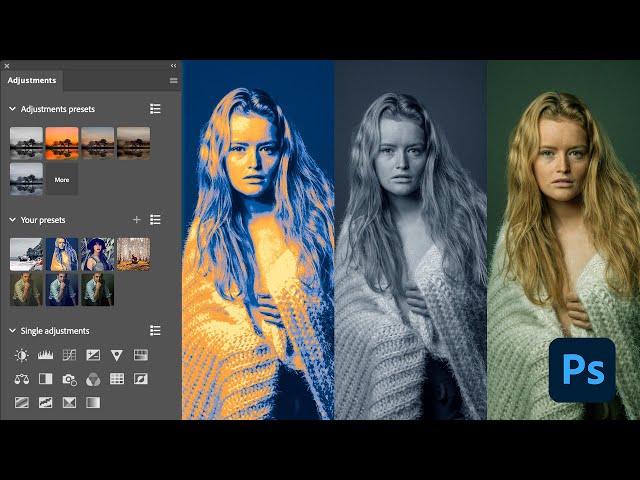
Task: Add a Color Lookup adjustment
Action: point(117,379)
